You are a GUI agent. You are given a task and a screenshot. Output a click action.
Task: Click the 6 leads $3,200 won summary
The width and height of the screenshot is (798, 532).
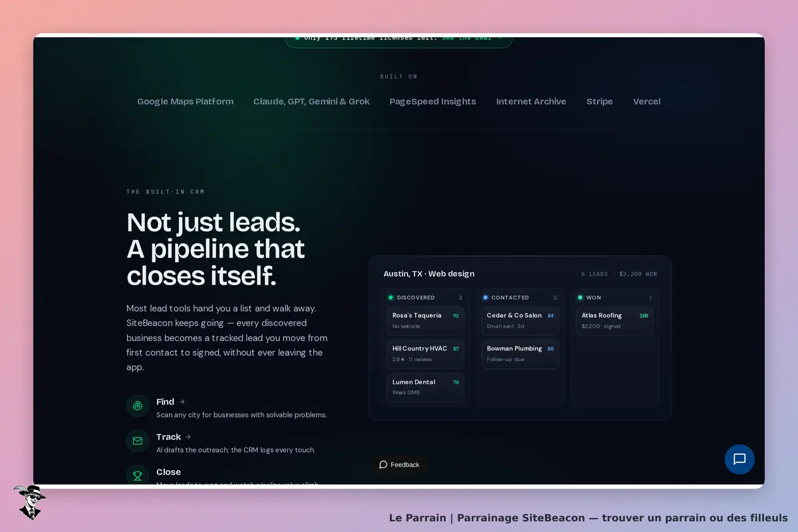(x=619, y=274)
